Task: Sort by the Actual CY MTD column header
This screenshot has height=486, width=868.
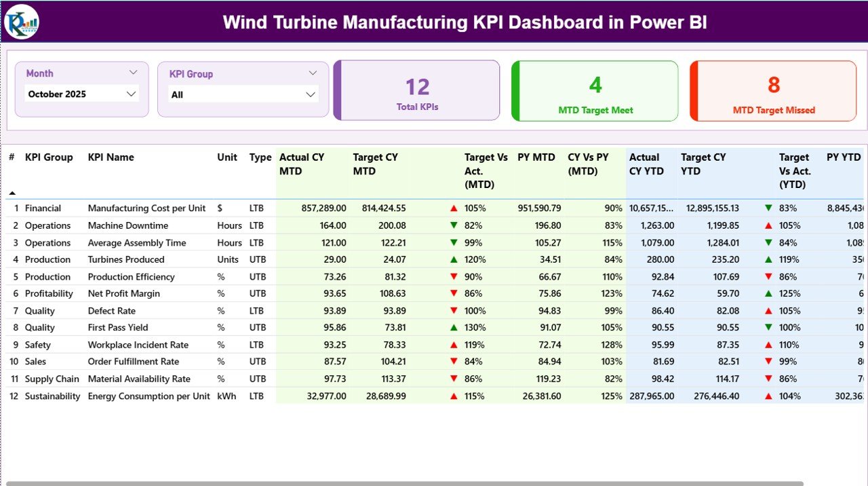Action: pos(302,164)
